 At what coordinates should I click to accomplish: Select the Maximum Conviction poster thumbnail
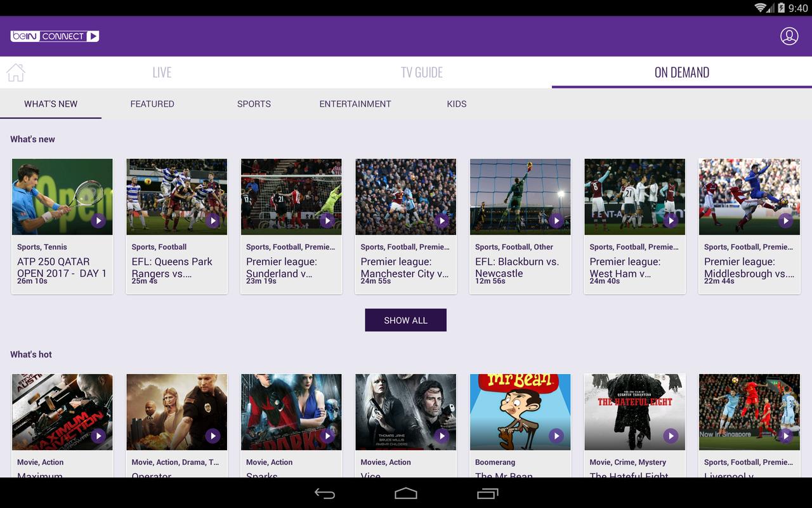62,412
